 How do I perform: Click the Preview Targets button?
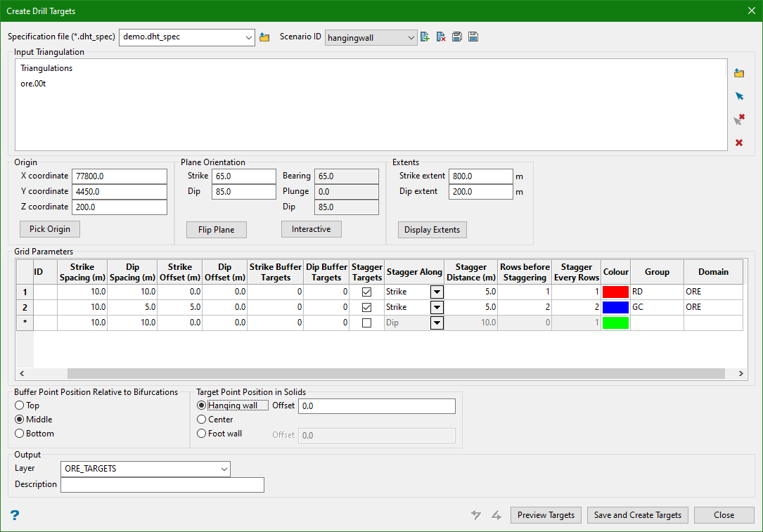(x=546, y=515)
